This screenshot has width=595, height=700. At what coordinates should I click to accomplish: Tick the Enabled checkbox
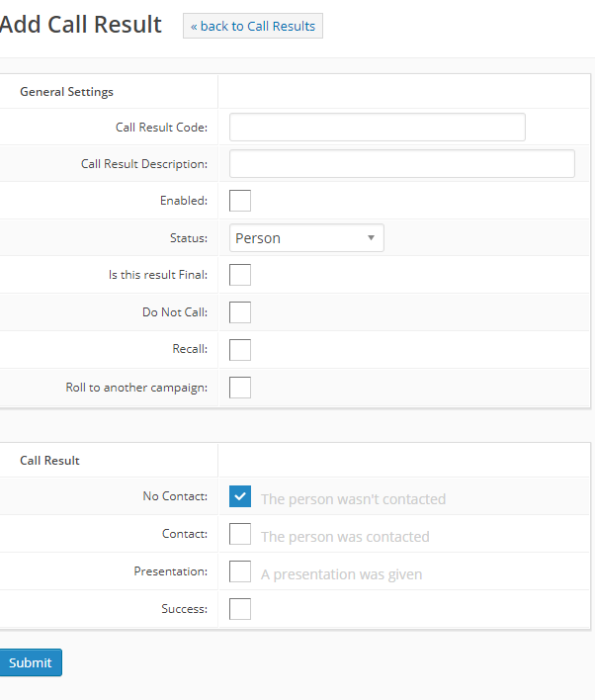[x=240, y=201]
